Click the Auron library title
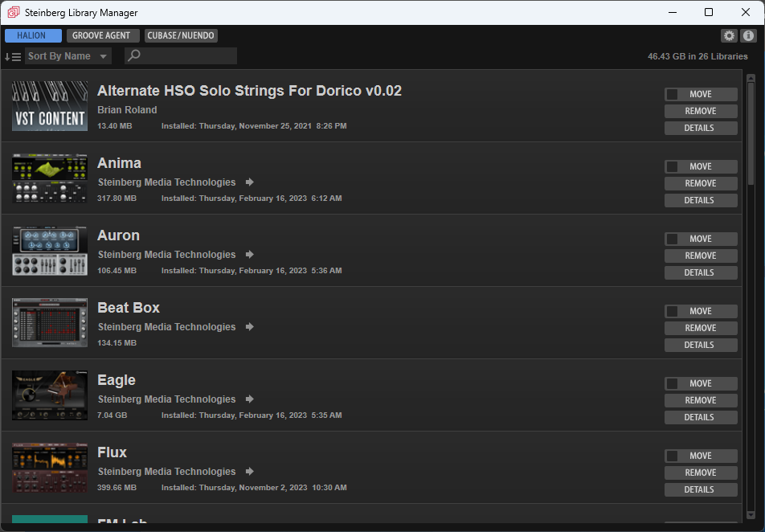Screen dimensions: 765x532 (x=119, y=235)
